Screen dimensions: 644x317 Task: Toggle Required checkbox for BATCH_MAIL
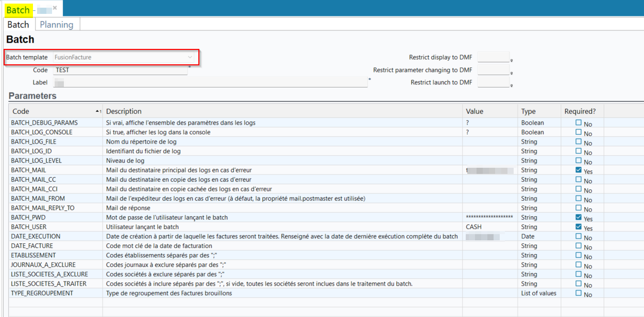click(x=579, y=170)
